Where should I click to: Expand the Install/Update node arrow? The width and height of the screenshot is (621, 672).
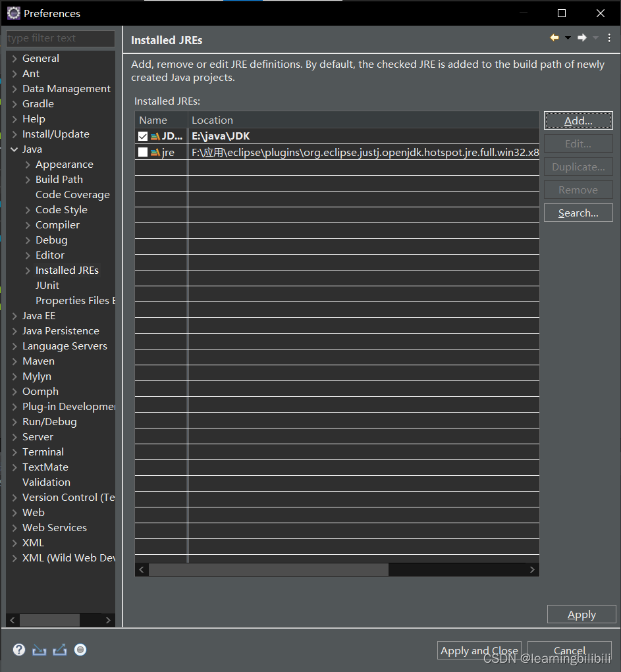[14, 134]
